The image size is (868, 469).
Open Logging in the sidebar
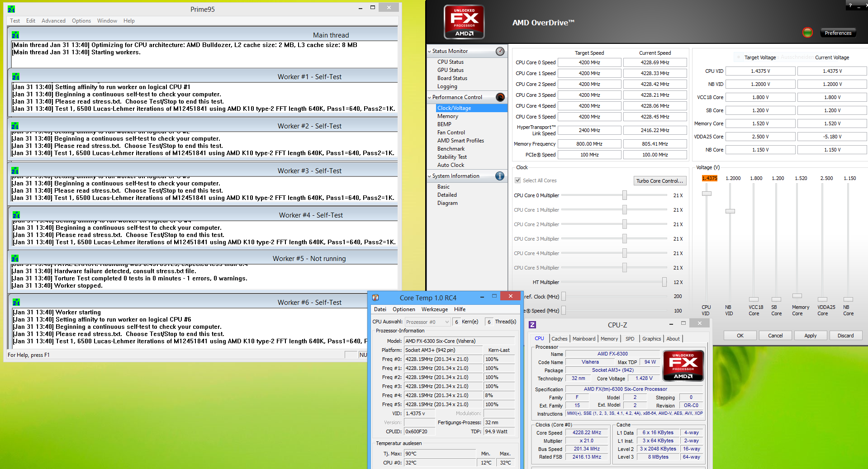coord(447,86)
